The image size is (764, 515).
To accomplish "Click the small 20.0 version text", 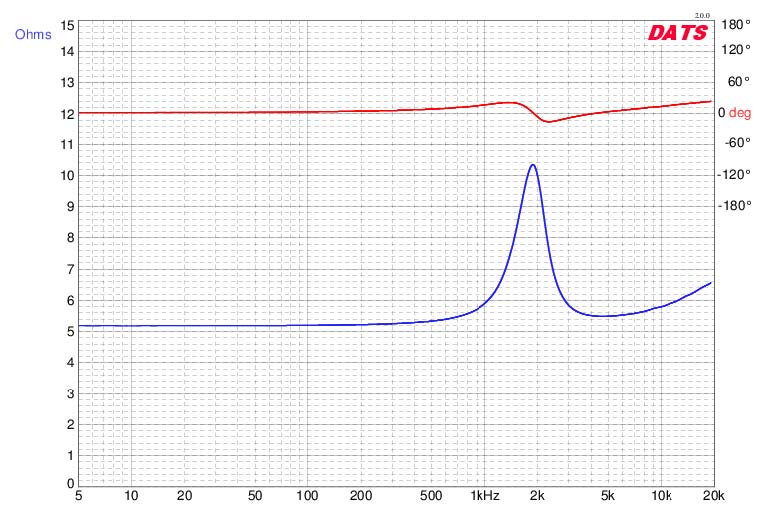I will click(x=702, y=16).
